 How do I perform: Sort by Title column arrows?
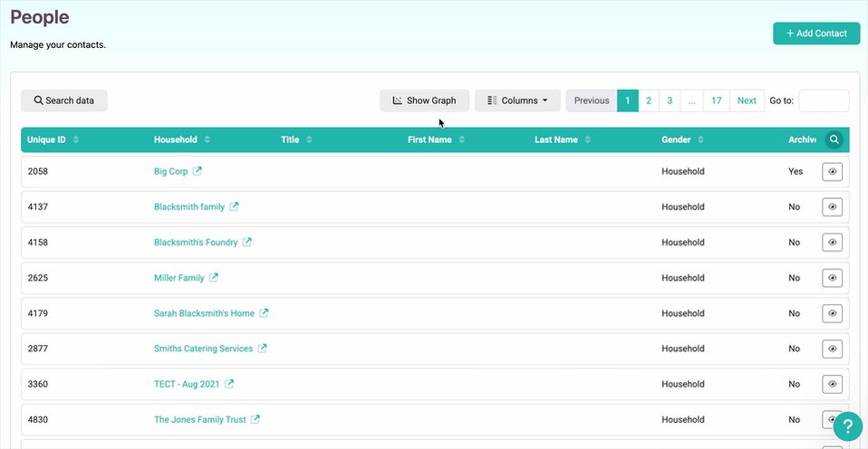coord(309,140)
